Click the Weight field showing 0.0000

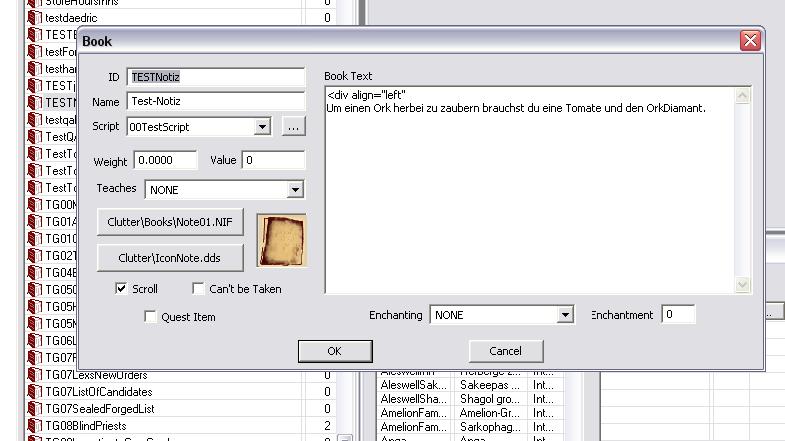(165, 160)
